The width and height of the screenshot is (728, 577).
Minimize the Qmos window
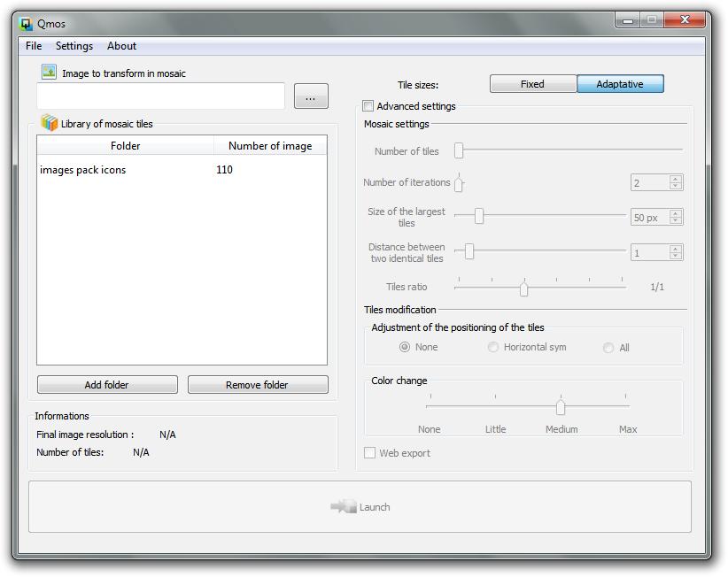click(628, 20)
